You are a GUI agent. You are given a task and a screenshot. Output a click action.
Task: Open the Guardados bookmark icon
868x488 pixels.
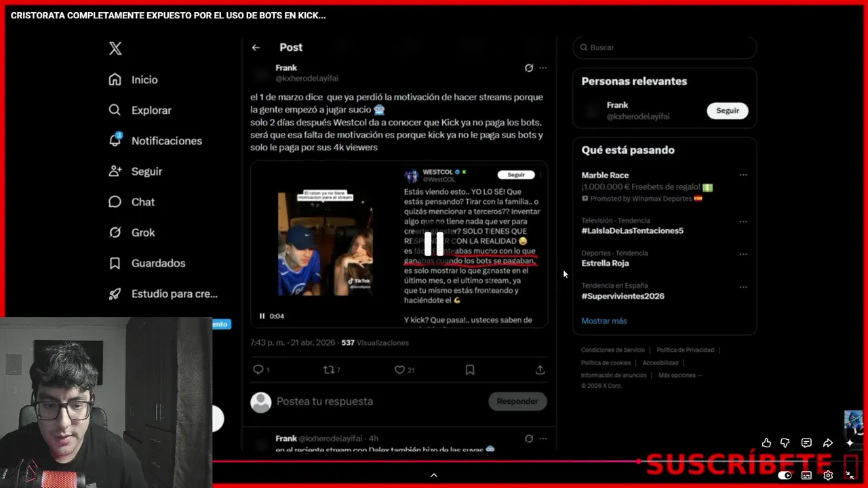pyautogui.click(x=115, y=263)
